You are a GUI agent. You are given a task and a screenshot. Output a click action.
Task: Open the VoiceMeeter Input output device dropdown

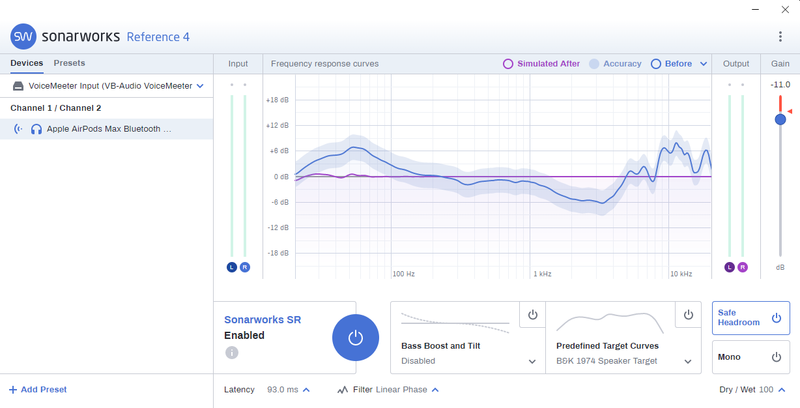pos(200,86)
